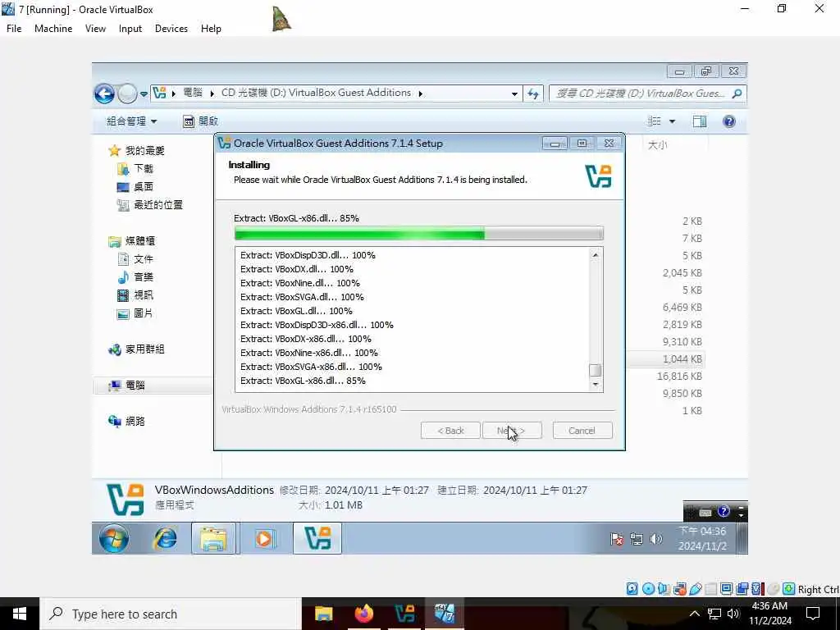Screen dimensions: 840x630
Task: Expand breadcrumb arrow after 電腦
Action: click(212, 94)
